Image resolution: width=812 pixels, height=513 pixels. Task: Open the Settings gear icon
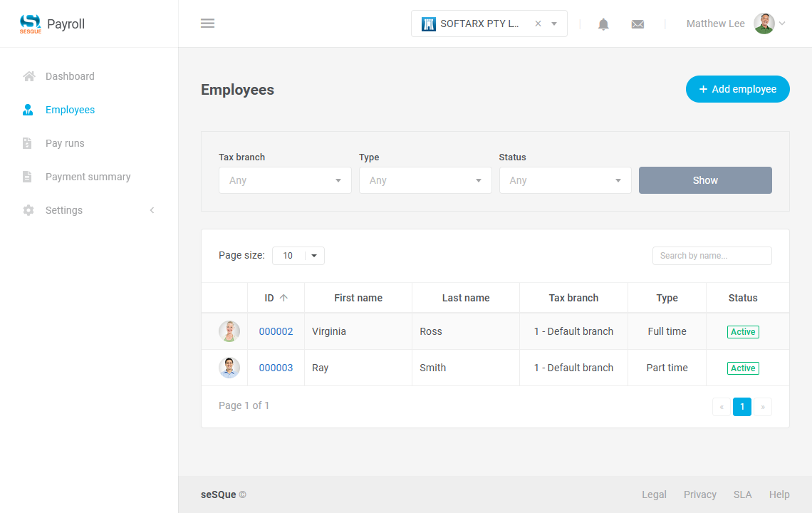[28, 210]
